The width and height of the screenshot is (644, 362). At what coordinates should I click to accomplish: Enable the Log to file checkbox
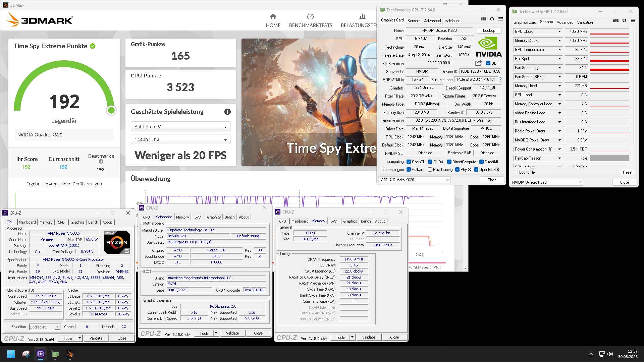516,172
